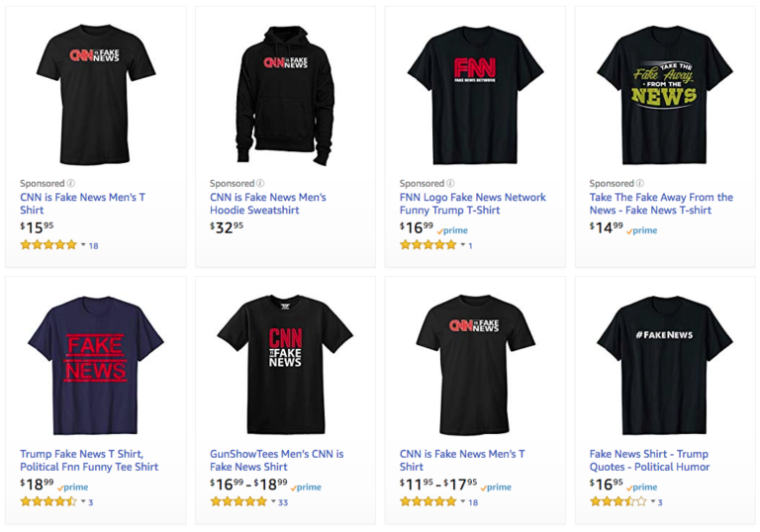Click the Sponsored info icon on the $15.95 CNN shirt
This screenshot has height=532, width=760.
click(x=71, y=183)
